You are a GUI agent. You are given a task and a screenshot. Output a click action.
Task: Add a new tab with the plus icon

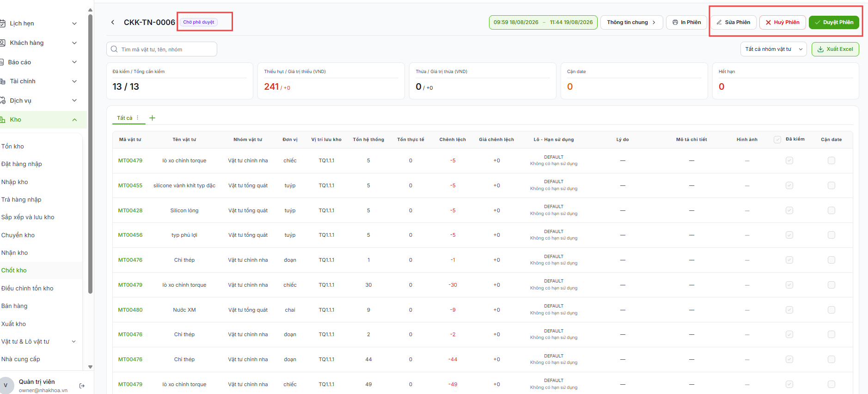point(152,118)
